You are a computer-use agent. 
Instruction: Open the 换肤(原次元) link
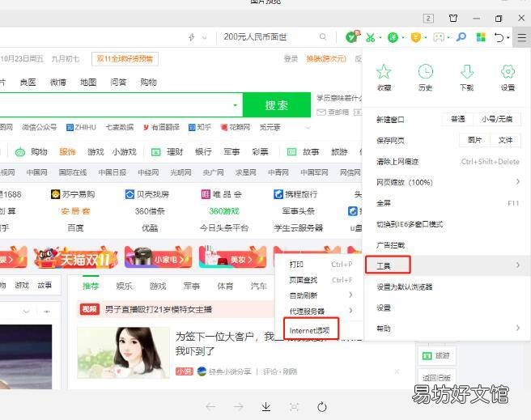[x=326, y=59]
